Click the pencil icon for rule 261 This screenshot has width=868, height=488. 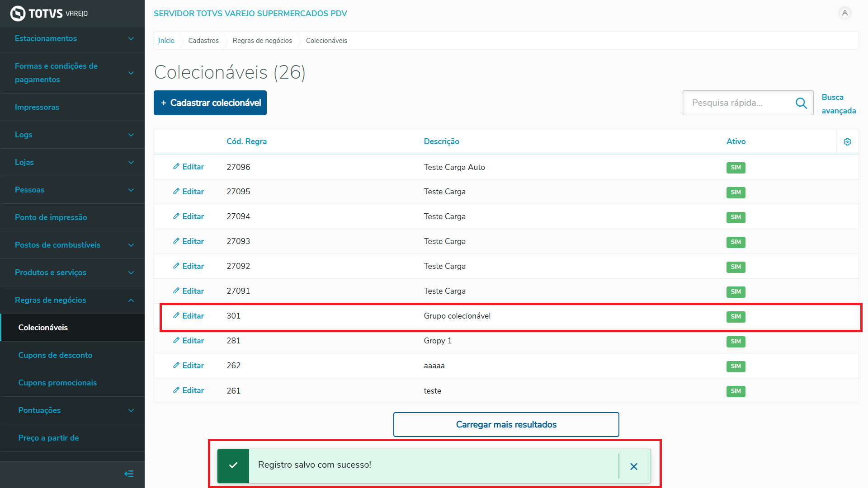[x=176, y=390]
